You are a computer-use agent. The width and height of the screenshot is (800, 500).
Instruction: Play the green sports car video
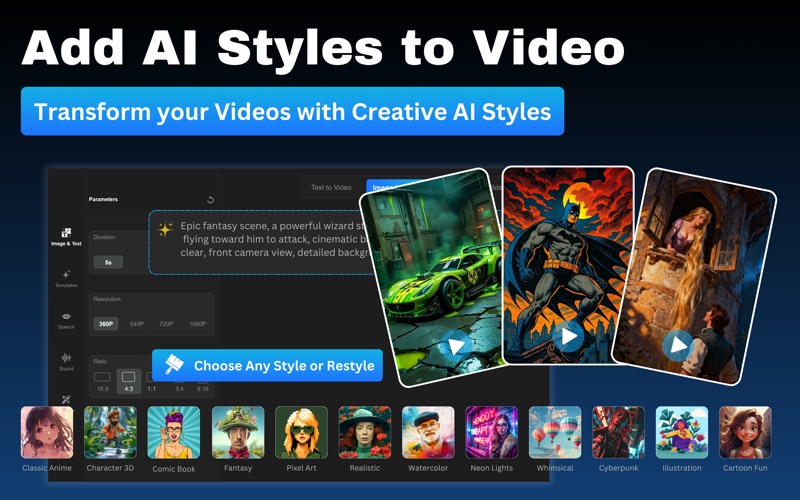pyautogui.click(x=454, y=346)
